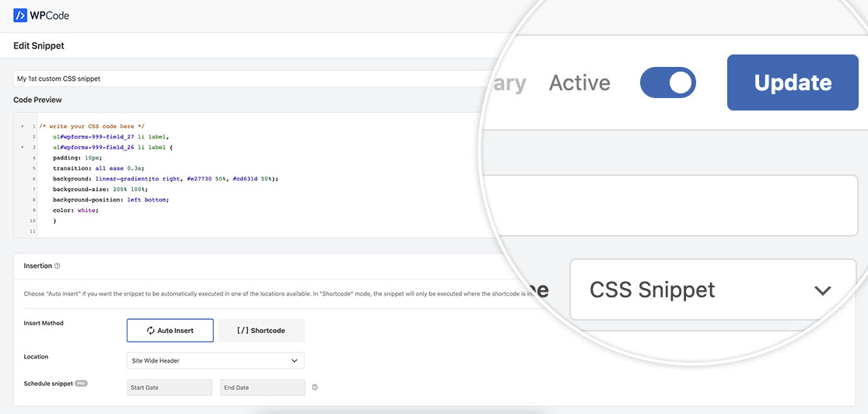
Task: Click the line 'transition: all ease 0.3s;'
Action: coord(97,169)
